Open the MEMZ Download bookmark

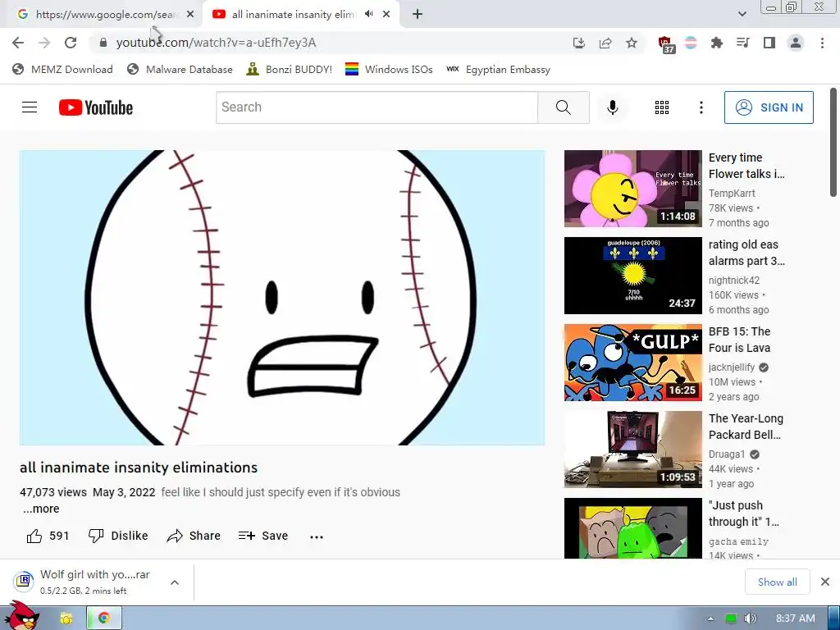(x=62, y=69)
